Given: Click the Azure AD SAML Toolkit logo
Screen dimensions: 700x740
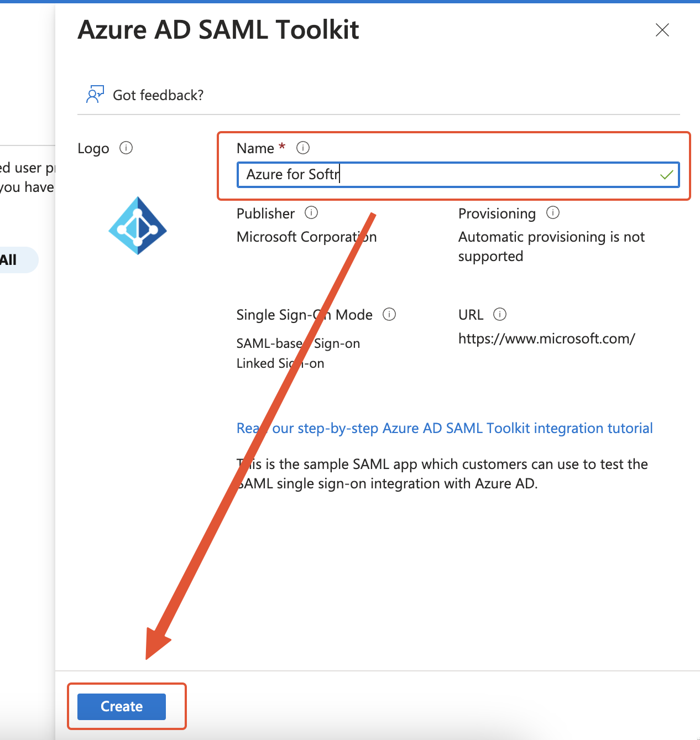Looking at the screenshot, I should 138,226.
